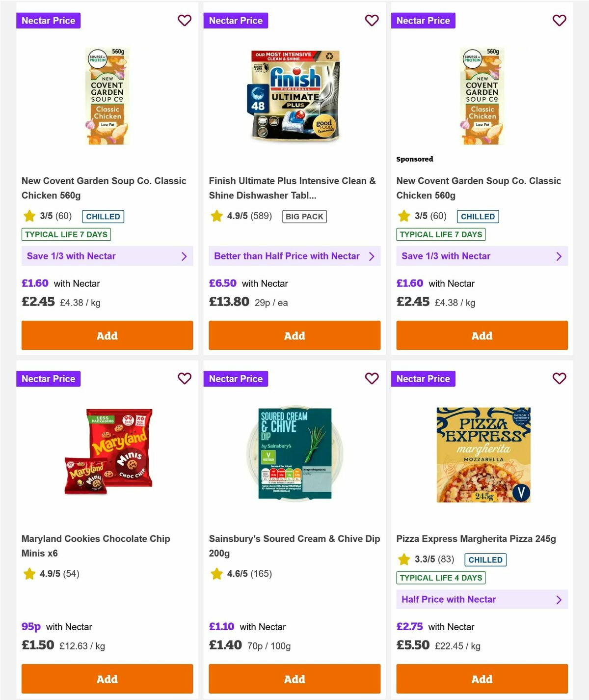Favourite Maryland Cookies Chocolate Chip Minis

(185, 379)
